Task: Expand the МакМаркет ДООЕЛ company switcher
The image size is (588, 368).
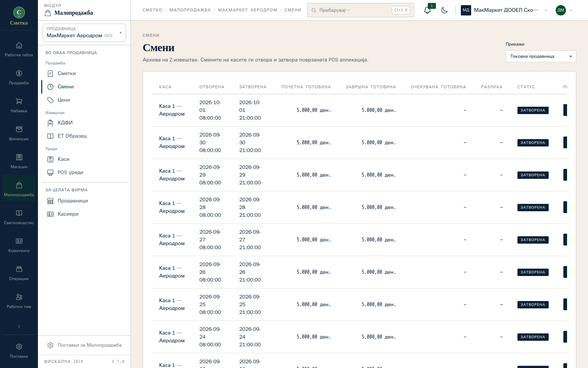Action: (504, 10)
